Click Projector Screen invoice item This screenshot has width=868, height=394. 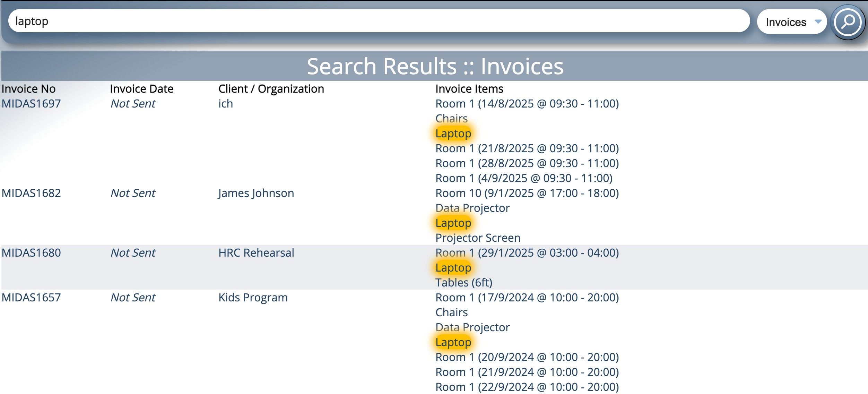[x=478, y=238]
